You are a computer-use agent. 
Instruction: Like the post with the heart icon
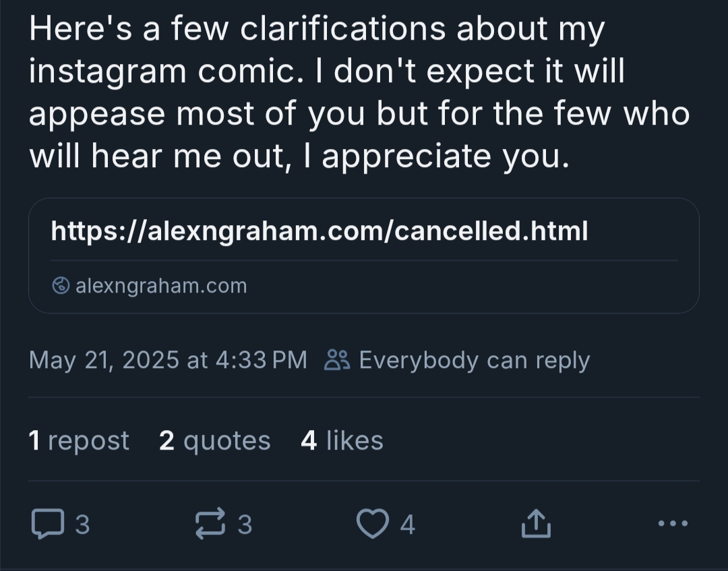[372, 524]
